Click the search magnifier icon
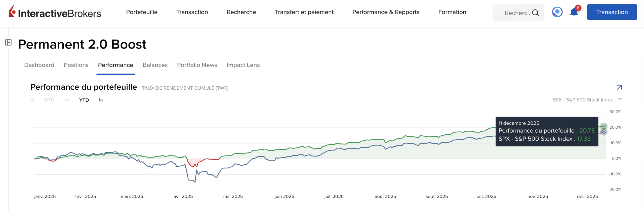Viewport: 644px width, 211px height. [x=536, y=13]
